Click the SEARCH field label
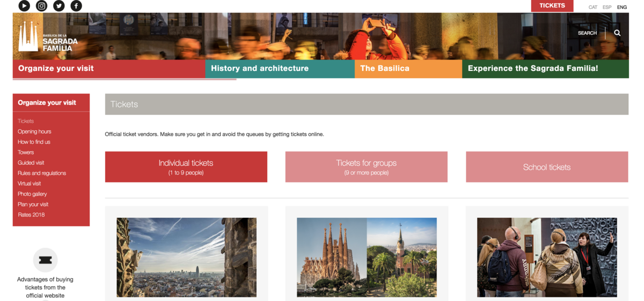 click(587, 33)
